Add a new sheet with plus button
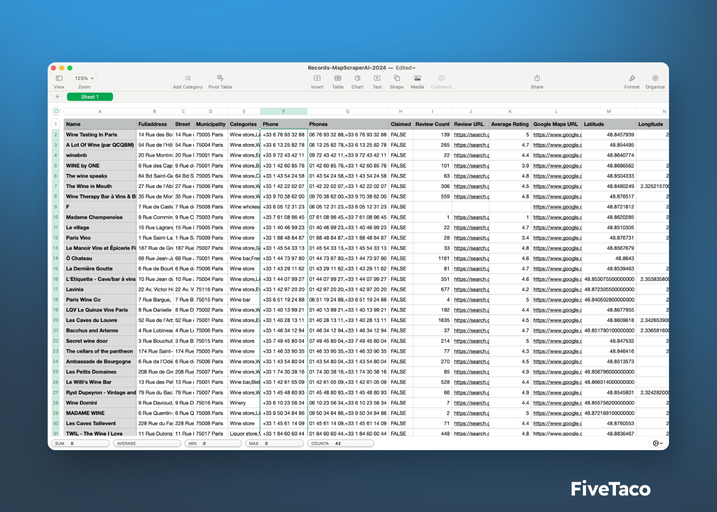Screen dimensions: 717x512 point(58,97)
